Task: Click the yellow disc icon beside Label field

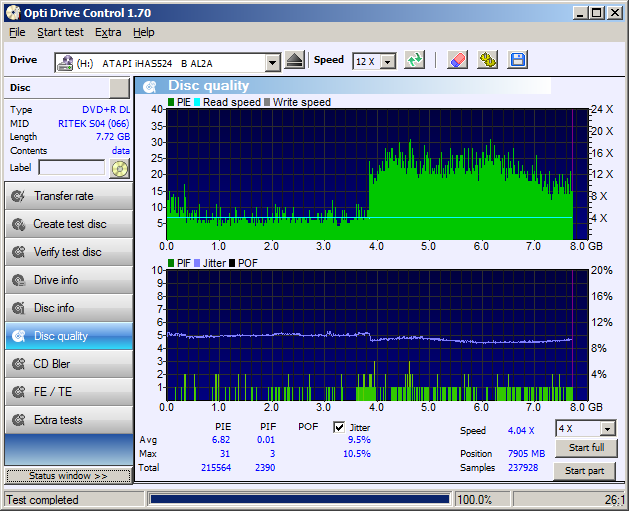Action: point(120,168)
